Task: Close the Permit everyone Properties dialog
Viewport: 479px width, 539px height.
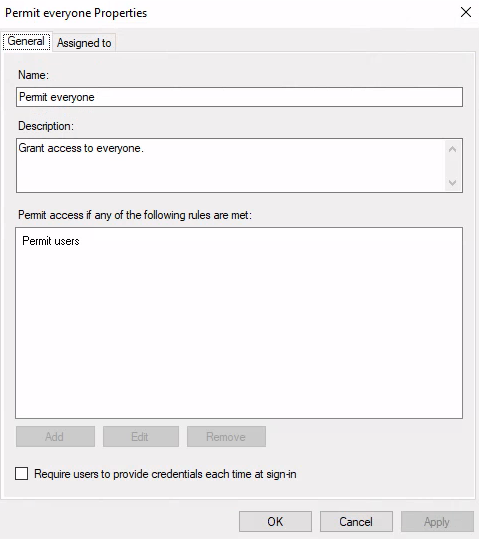Action: [x=466, y=12]
